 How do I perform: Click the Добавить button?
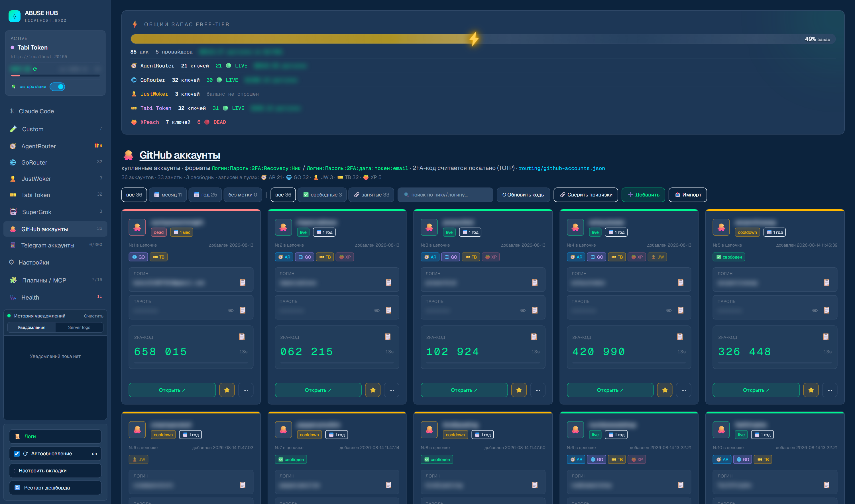click(x=643, y=194)
